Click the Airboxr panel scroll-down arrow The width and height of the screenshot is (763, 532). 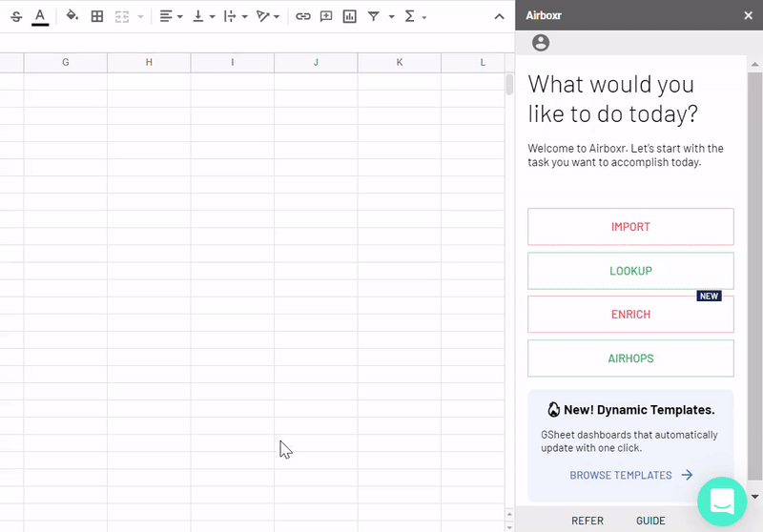click(754, 497)
